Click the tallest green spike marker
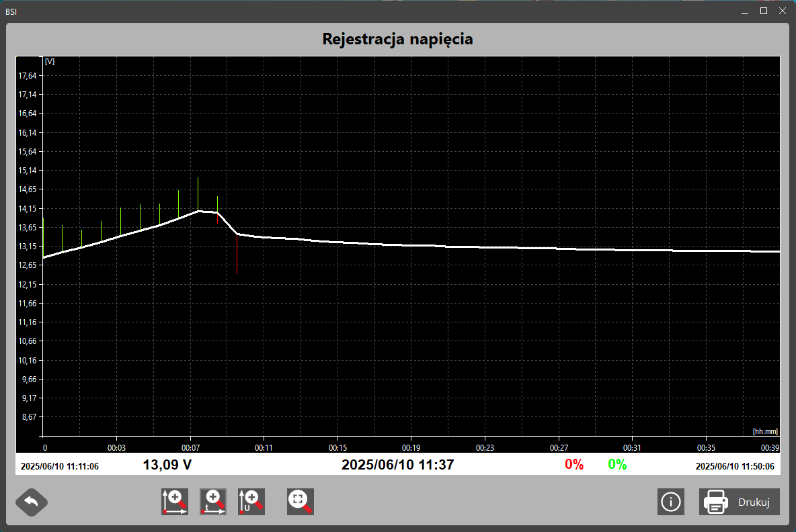This screenshot has height=532, width=796. click(x=198, y=195)
